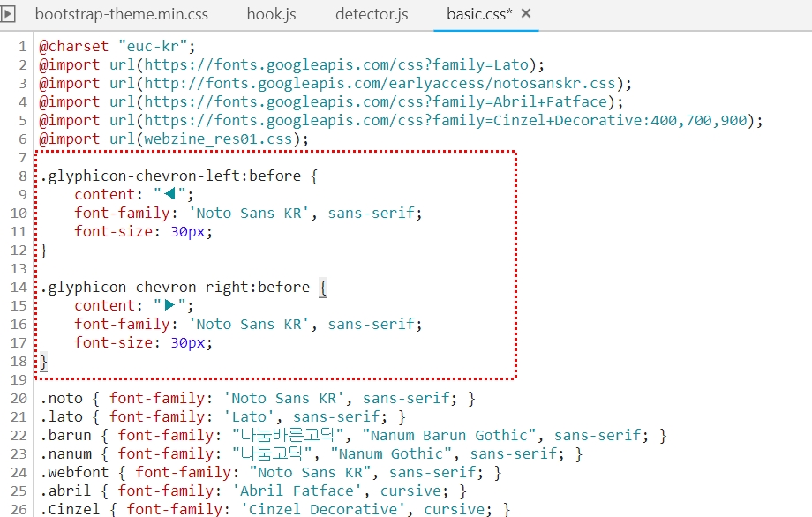The image size is (812, 517).
Task: Click the Lato Google Fonts URL on line 2
Action: pyautogui.click(x=341, y=64)
